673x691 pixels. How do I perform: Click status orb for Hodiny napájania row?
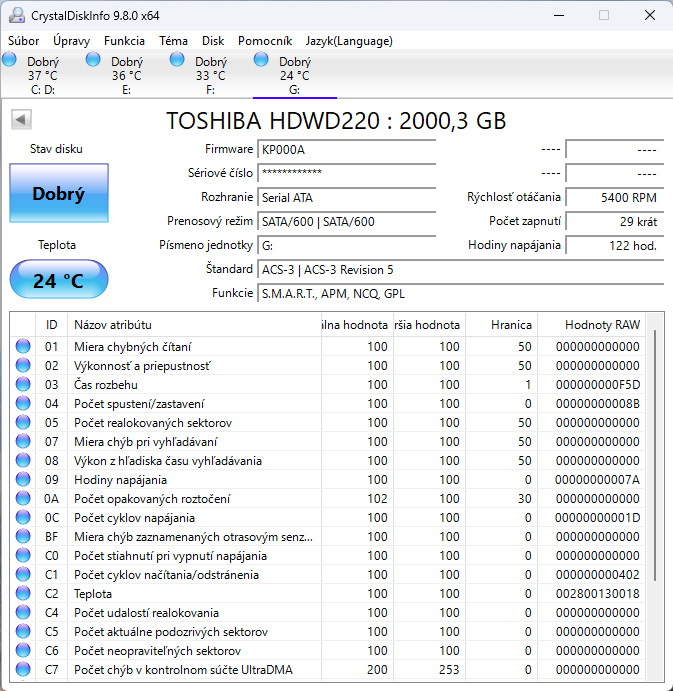[x=23, y=480]
